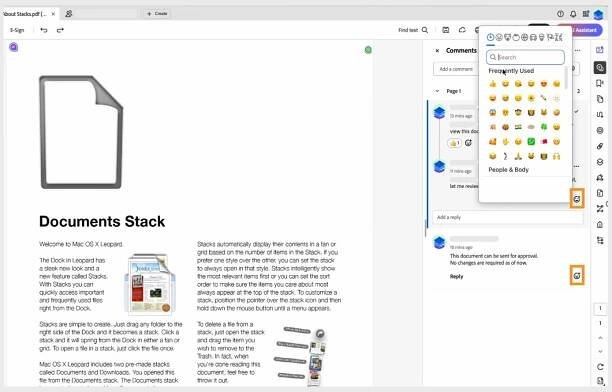This screenshot has width=612, height=392.
Task: Open more options on 'let me review' comment
Action: (x=576, y=166)
